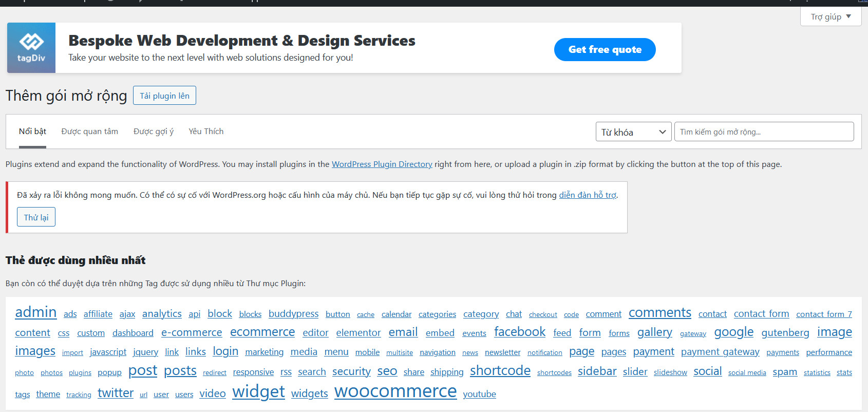The image size is (868, 412).
Task: Browse the widget tag
Action: [258, 391]
